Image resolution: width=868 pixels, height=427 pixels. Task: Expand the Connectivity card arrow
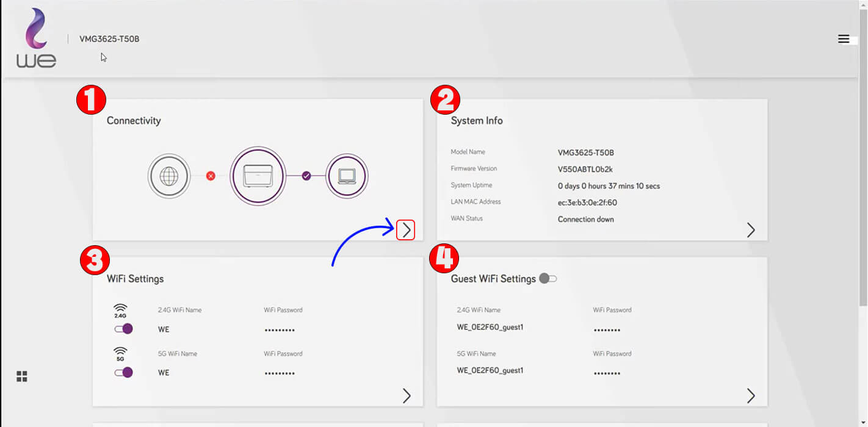pos(406,230)
